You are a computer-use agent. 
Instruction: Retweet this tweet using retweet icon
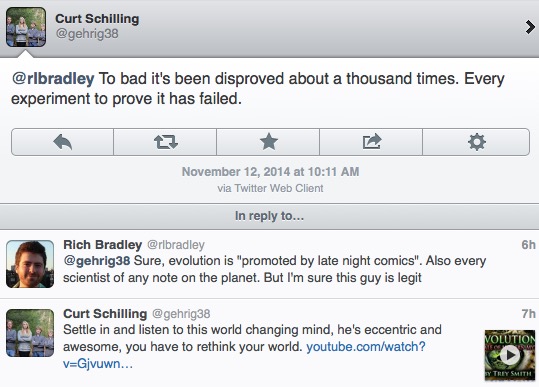(165, 142)
